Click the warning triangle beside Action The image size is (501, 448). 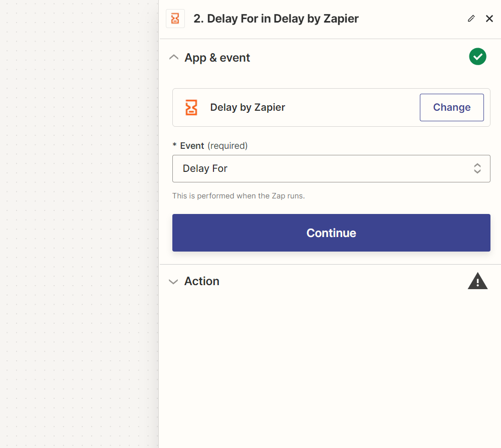[x=477, y=281]
